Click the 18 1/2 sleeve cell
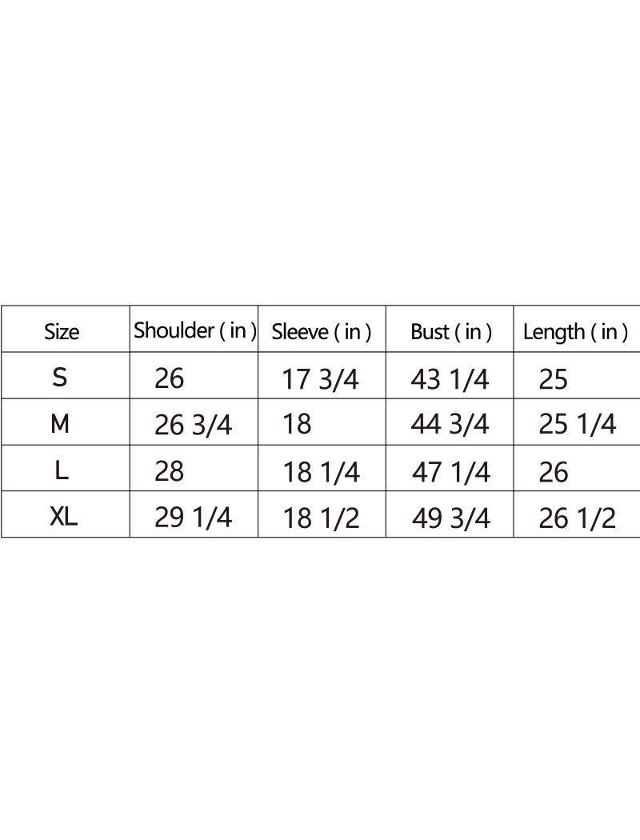The height and width of the screenshot is (840, 640). 321,519
